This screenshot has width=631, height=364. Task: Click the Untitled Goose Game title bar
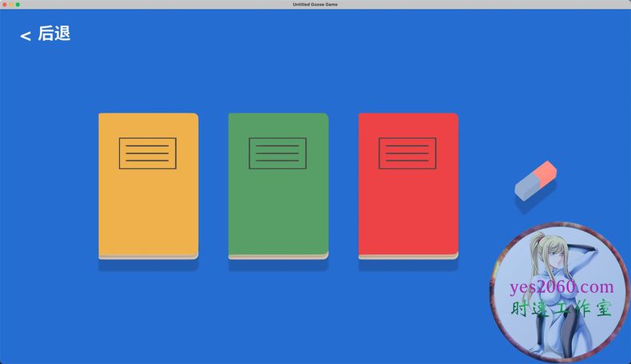click(x=315, y=4)
